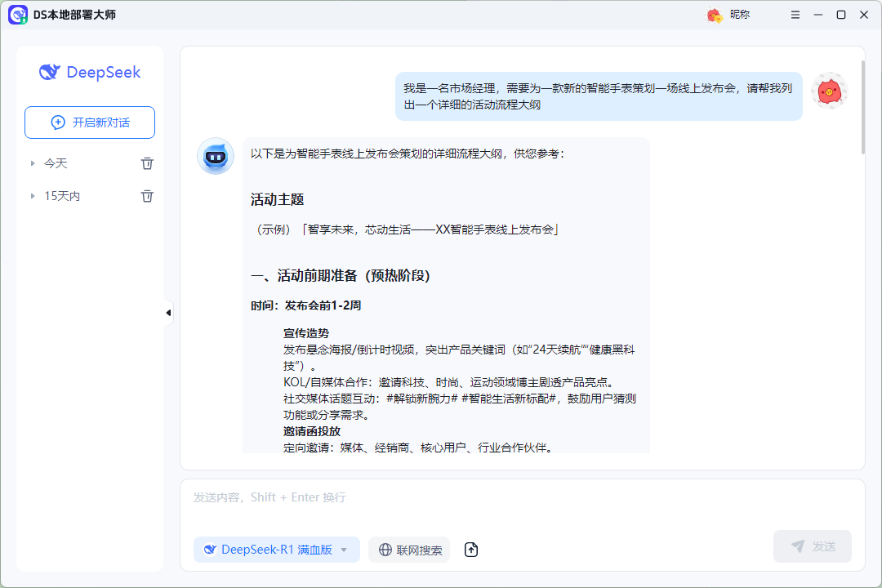Click the user avatar next to the question
The height and width of the screenshot is (588, 882).
coord(830,92)
